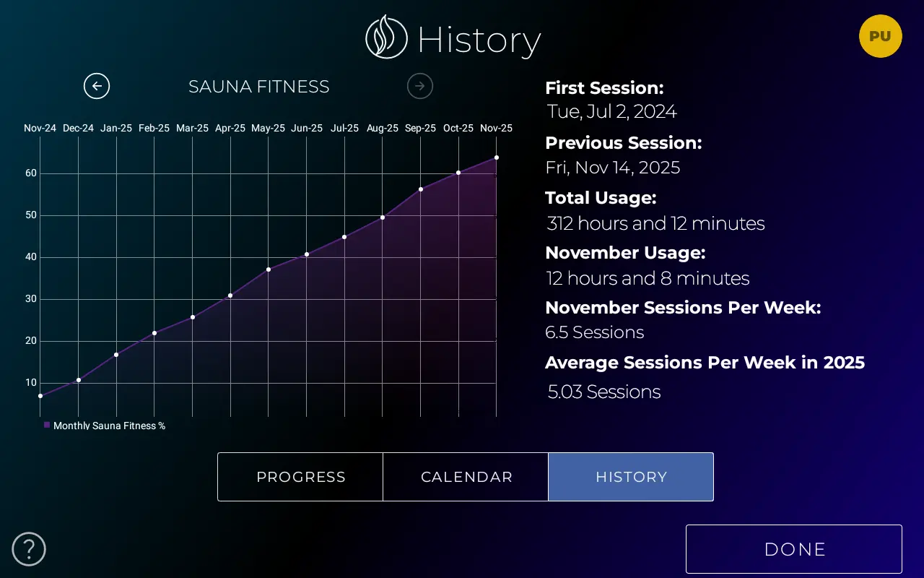The image size is (924, 578).
Task: Click the Total Usage value text
Action: [x=655, y=223]
